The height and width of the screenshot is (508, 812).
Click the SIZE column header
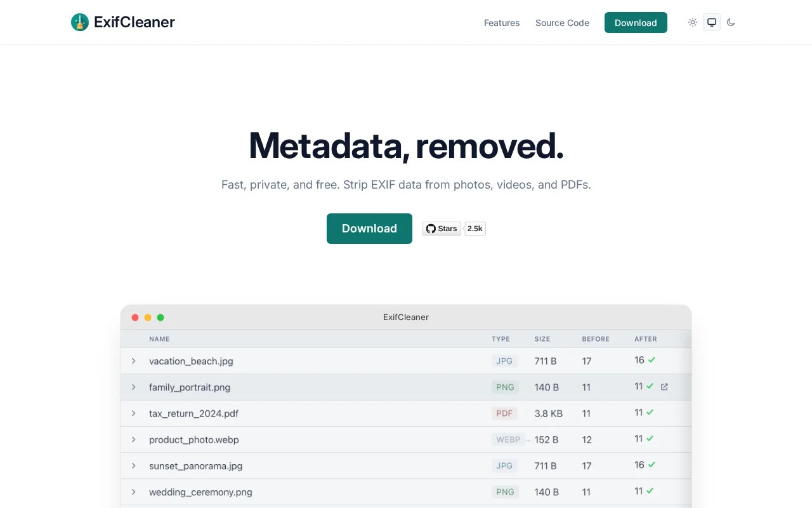click(x=542, y=339)
